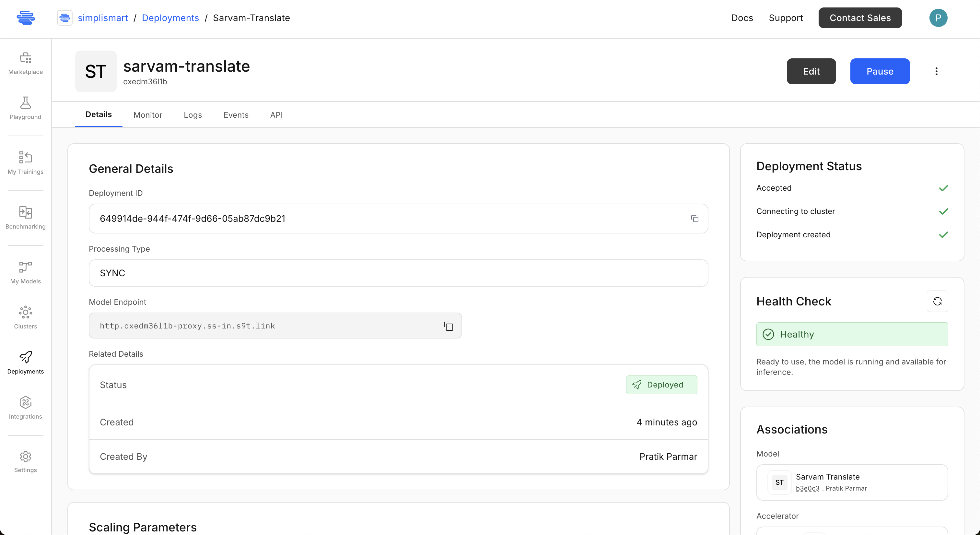This screenshot has width=980, height=535.
Task: Follow the Deployments breadcrumb link
Action: pos(170,18)
